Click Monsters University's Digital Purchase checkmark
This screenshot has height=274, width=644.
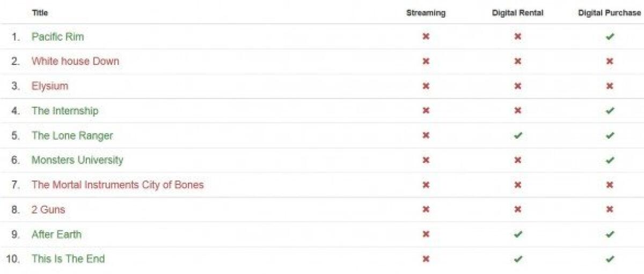(x=610, y=160)
